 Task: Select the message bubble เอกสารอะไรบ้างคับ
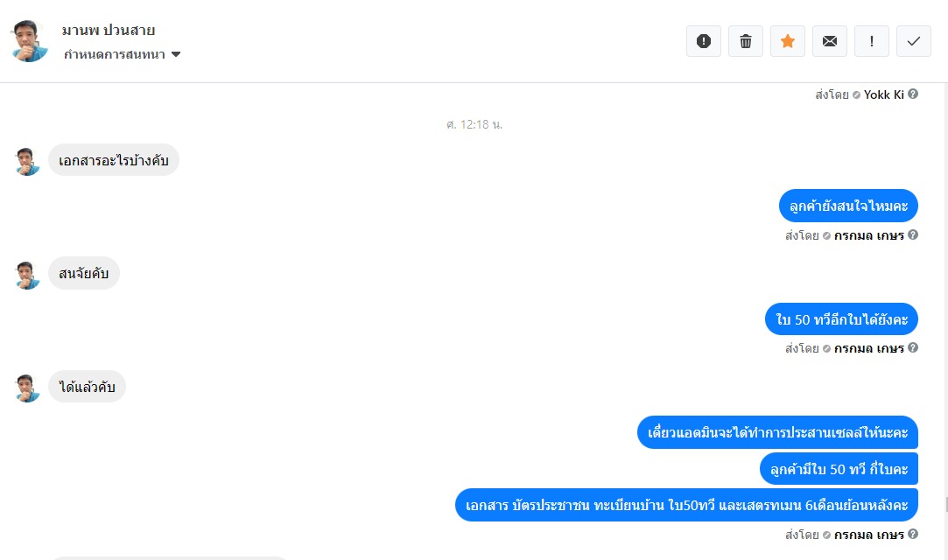click(114, 160)
